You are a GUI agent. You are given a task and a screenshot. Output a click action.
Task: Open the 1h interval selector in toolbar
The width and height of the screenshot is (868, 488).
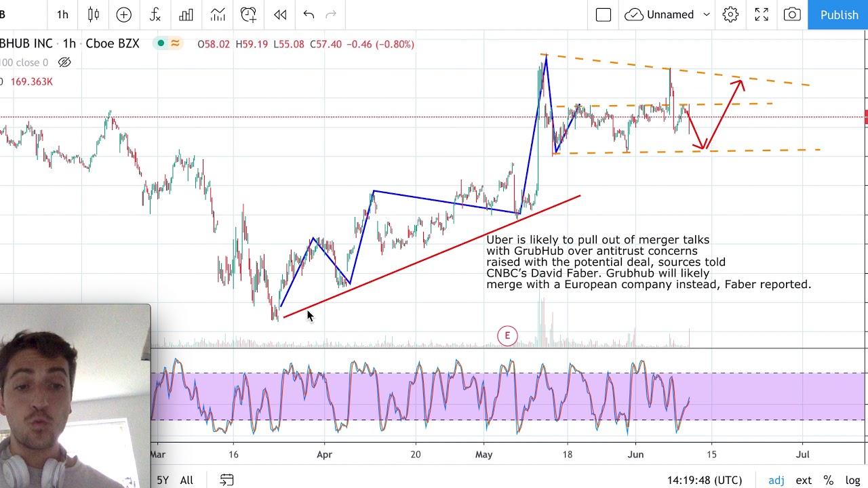point(62,14)
